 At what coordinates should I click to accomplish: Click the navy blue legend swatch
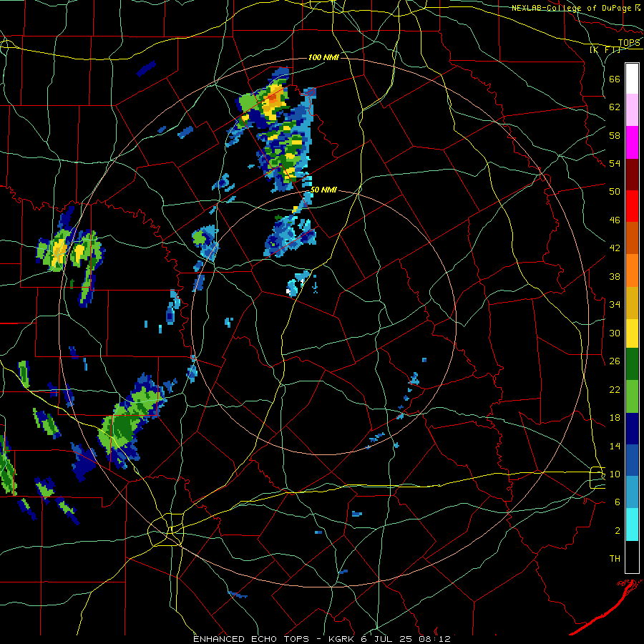[x=632, y=429]
